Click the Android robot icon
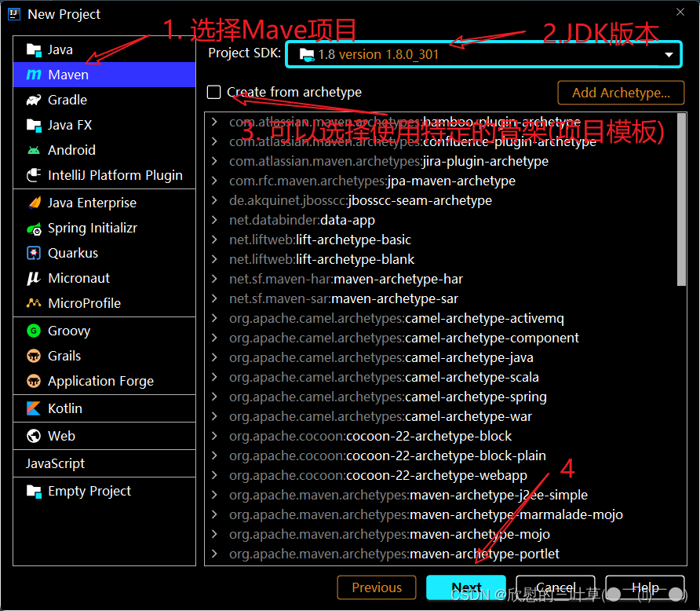700x611 pixels. click(34, 150)
